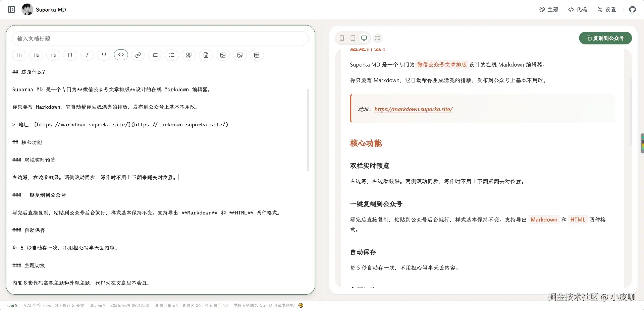The width and height of the screenshot is (644, 310).
Task: Click the 自动保存 heading in preview
Action: click(363, 252)
